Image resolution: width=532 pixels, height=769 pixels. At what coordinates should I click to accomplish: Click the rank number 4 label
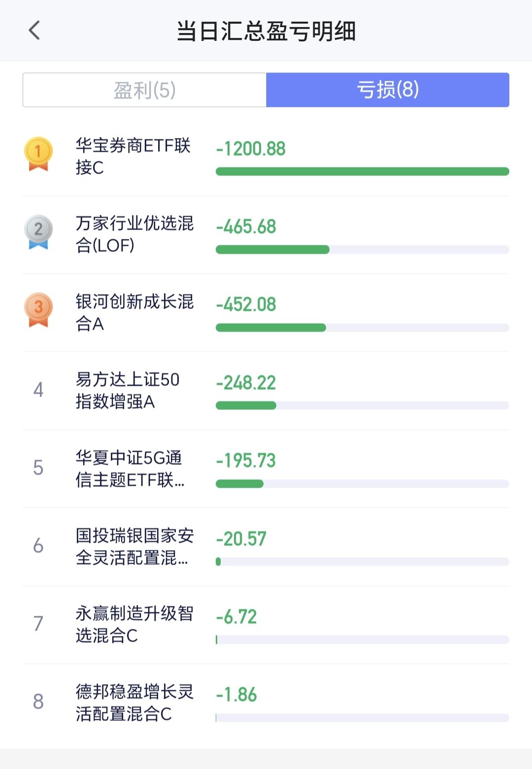point(38,390)
